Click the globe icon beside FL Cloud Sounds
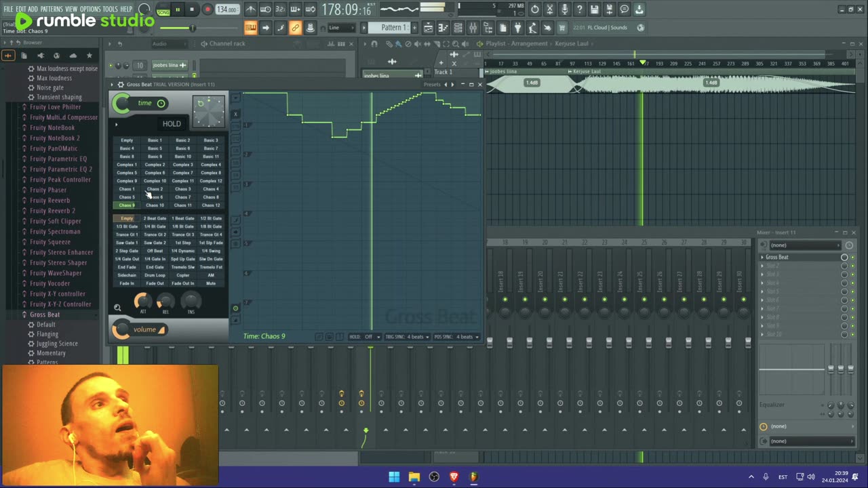Viewport: 868px width, 488px height. (640, 28)
